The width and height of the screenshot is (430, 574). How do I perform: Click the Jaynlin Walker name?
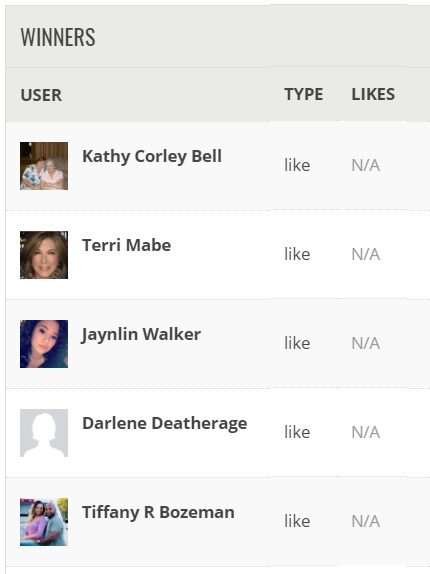pos(141,335)
